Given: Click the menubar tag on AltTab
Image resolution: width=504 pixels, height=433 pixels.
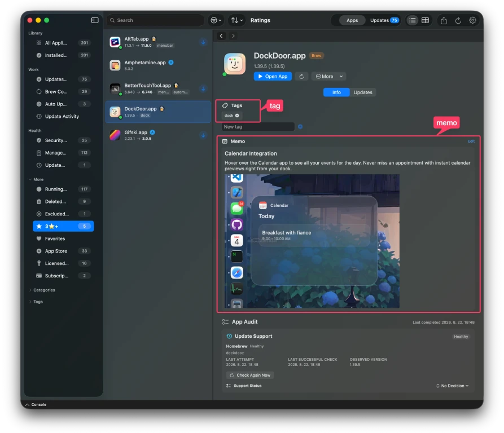Looking at the screenshot, I should (165, 46).
